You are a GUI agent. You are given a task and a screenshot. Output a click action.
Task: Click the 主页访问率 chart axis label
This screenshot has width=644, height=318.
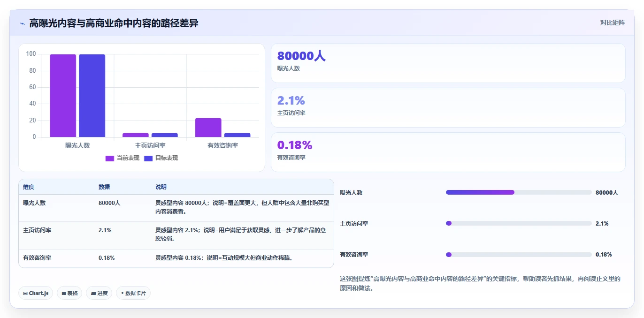pyautogui.click(x=150, y=145)
